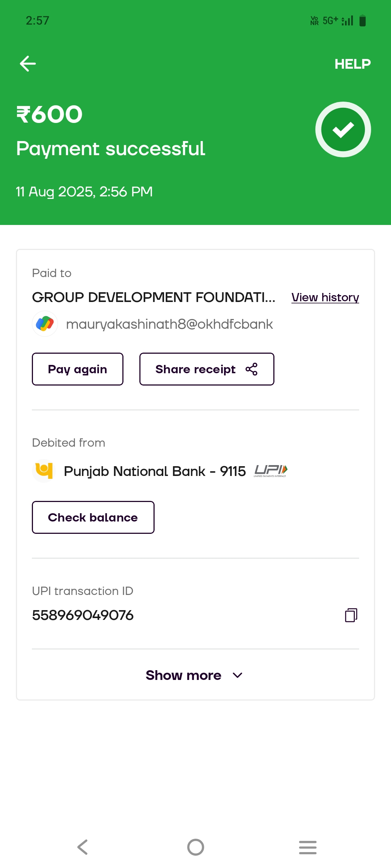
Task: Open Android recent apps menu
Action: [x=308, y=847]
